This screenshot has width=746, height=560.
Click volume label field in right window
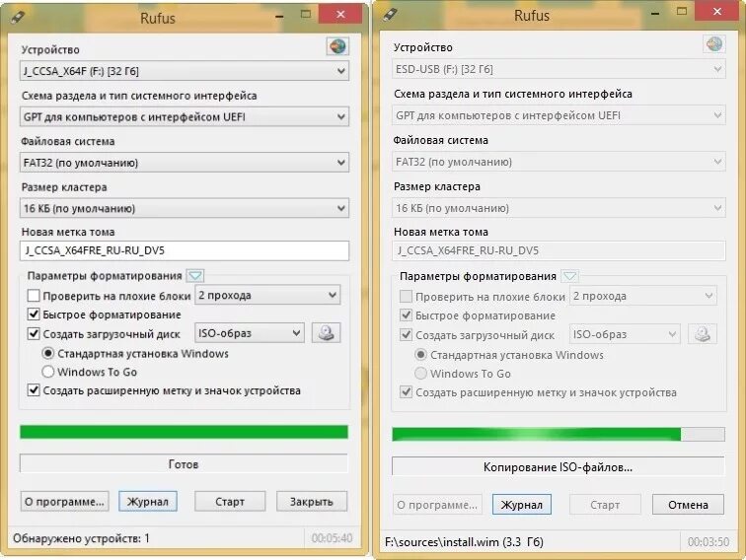click(559, 250)
